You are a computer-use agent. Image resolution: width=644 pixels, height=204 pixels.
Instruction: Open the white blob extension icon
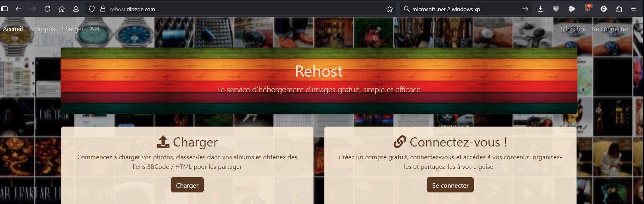pyautogui.click(x=572, y=9)
